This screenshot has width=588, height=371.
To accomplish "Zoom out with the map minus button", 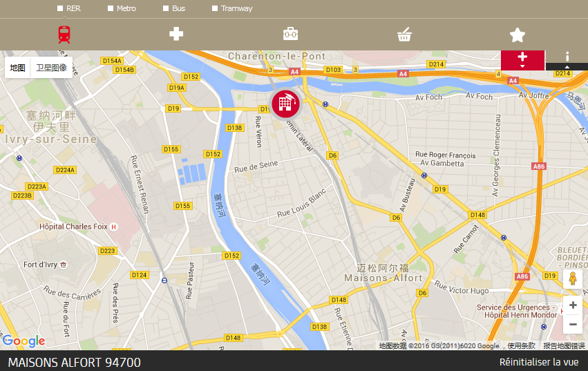I will coord(573,325).
